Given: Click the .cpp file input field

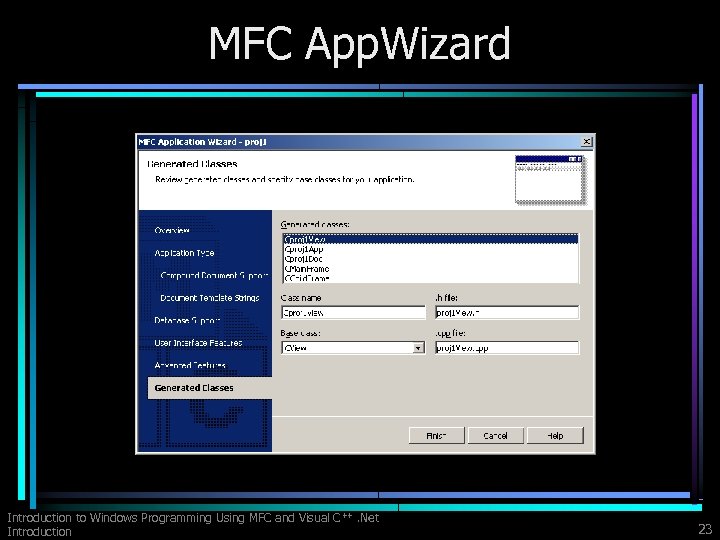Looking at the screenshot, I should 507,348.
